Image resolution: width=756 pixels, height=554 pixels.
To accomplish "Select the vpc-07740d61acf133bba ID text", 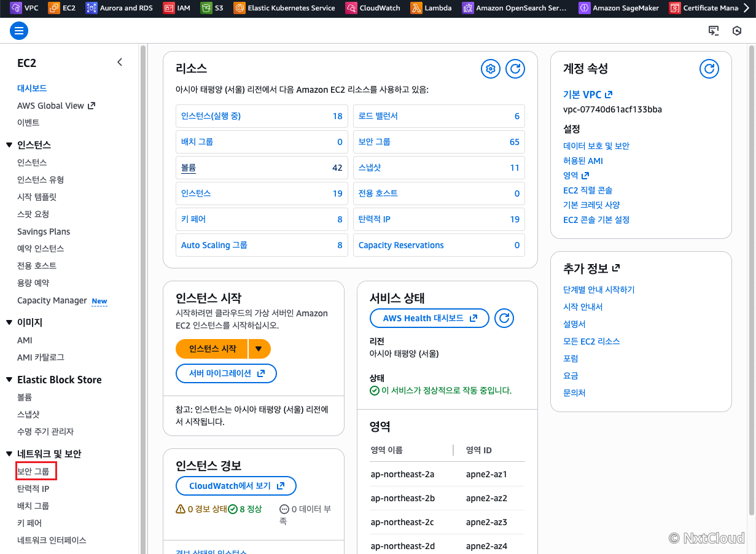I will pos(612,109).
